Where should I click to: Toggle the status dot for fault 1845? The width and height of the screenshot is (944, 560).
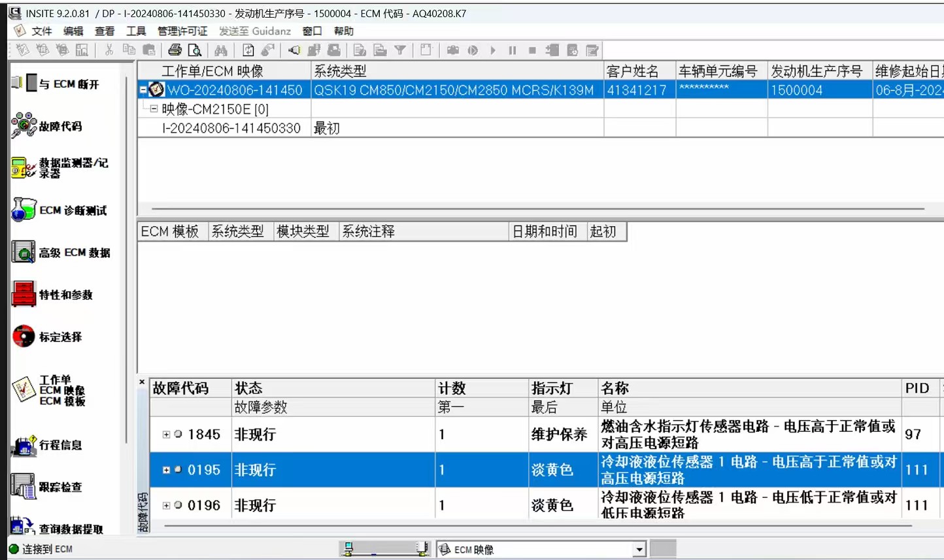[x=178, y=435]
